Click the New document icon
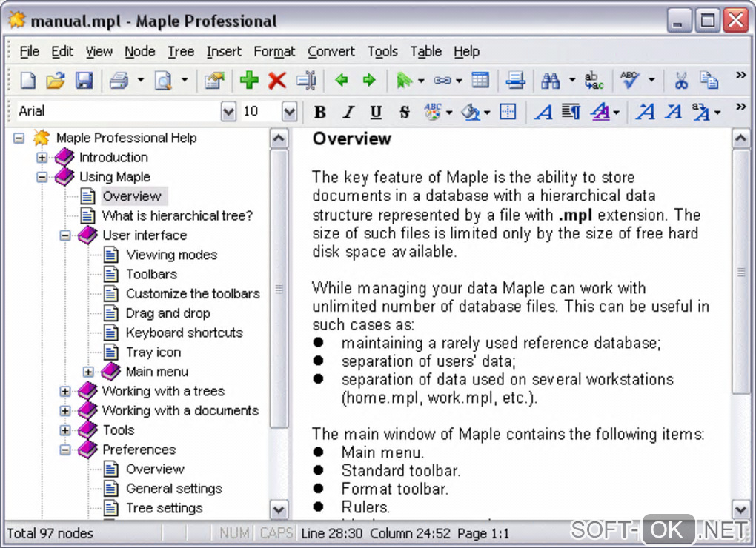The height and width of the screenshot is (548, 756). [x=28, y=80]
